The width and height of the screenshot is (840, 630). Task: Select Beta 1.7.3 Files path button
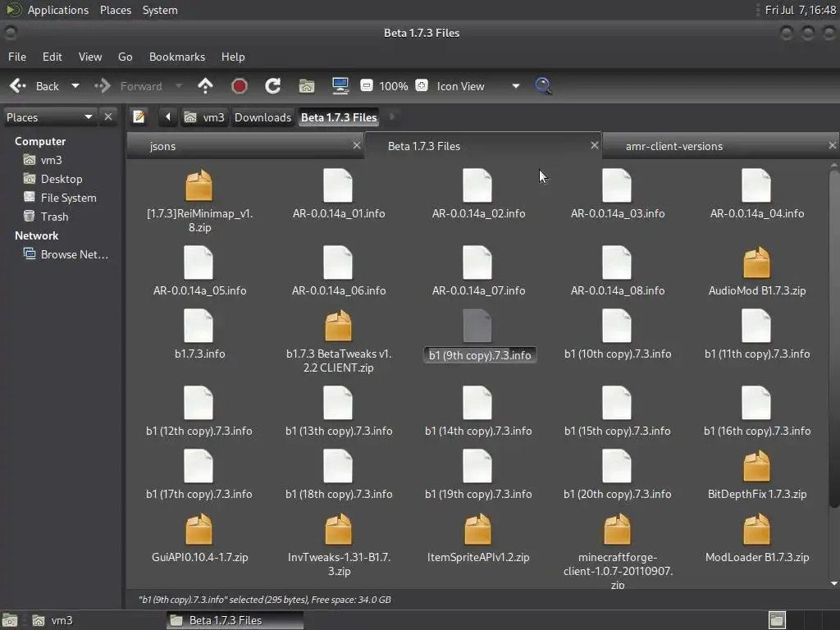point(339,117)
